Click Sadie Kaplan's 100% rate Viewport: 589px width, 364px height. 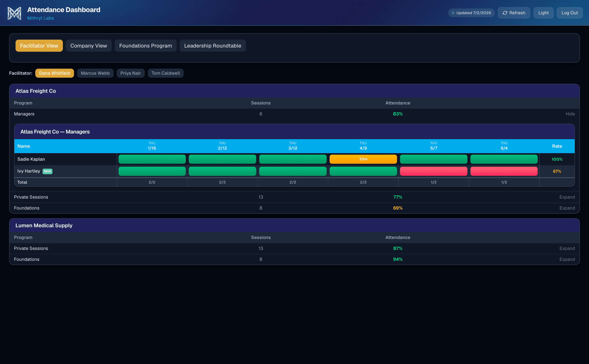(557, 159)
